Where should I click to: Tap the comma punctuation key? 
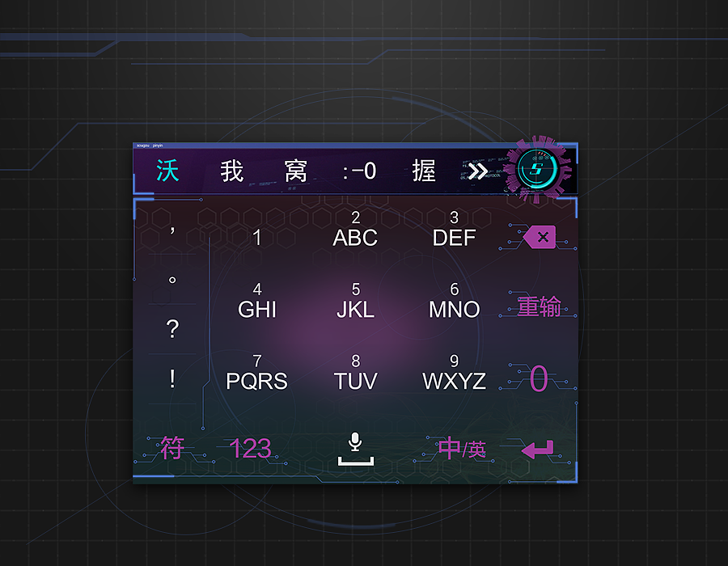pos(172,230)
